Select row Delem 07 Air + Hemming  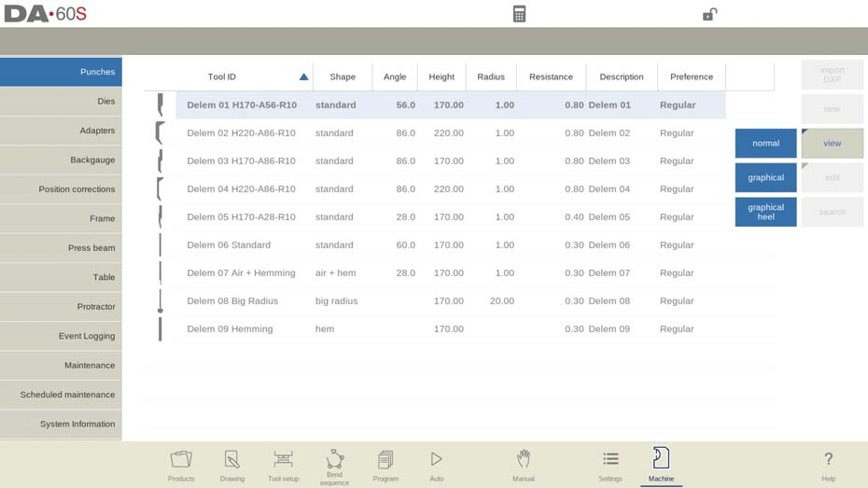click(451, 272)
